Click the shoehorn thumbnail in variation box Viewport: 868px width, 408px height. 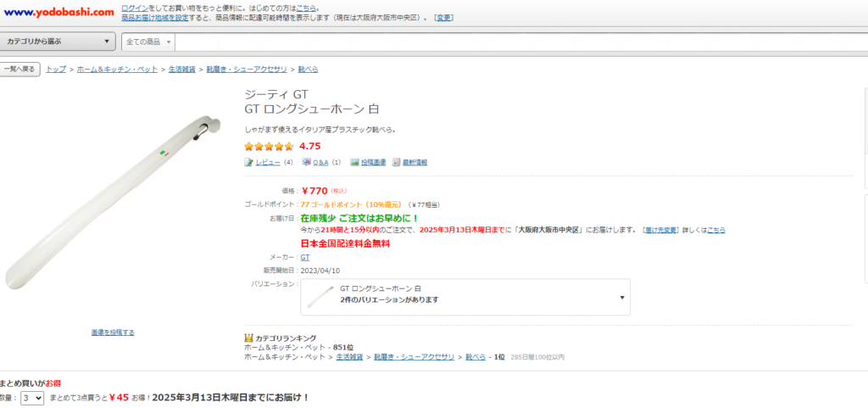pyautogui.click(x=320, y=297)
